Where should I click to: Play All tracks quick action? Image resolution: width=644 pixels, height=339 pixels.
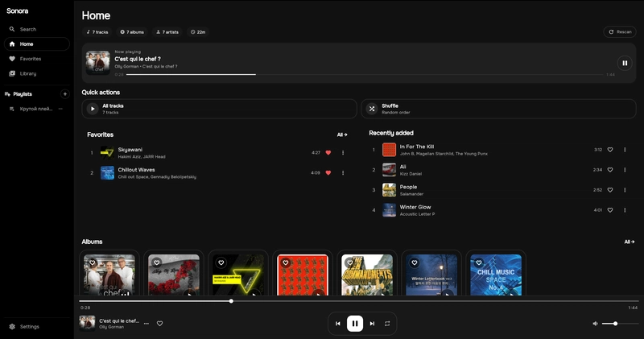coord(219,109)
